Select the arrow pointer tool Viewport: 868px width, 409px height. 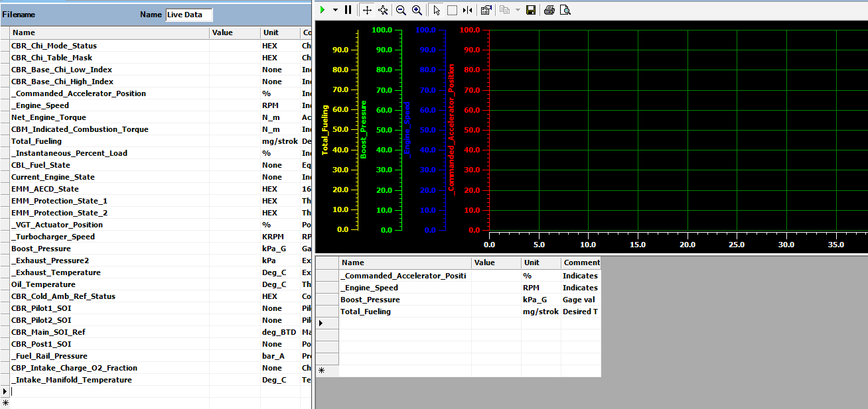(x=436, y=10)
